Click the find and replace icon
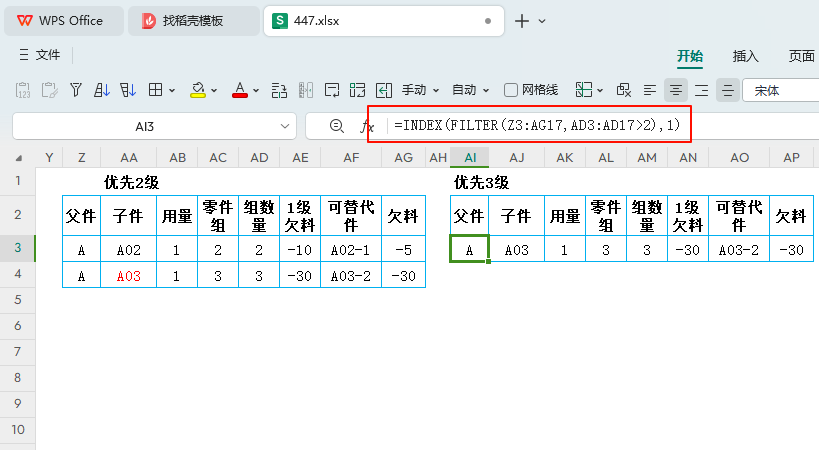This screenshot has height=450, width=819. (624, 90)
